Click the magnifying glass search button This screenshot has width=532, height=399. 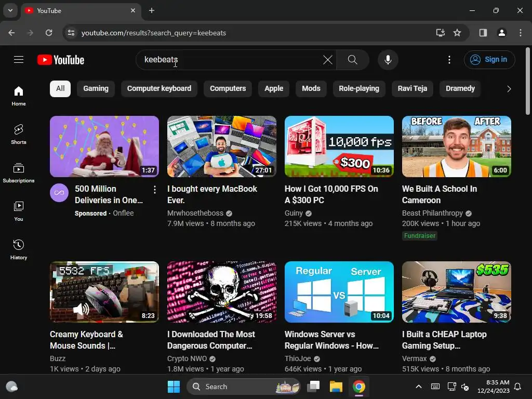coord(353,60)
